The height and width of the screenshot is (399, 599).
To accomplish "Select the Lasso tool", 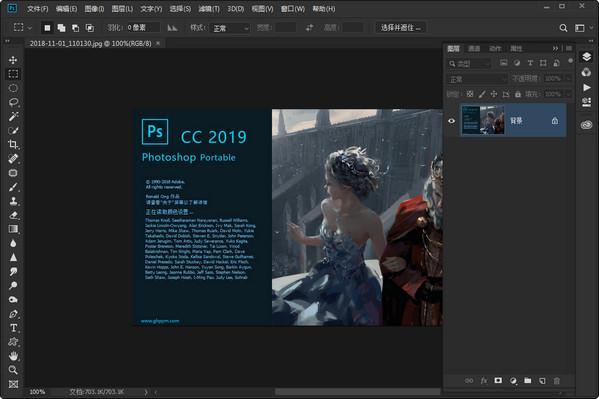I will pos(13,102).
